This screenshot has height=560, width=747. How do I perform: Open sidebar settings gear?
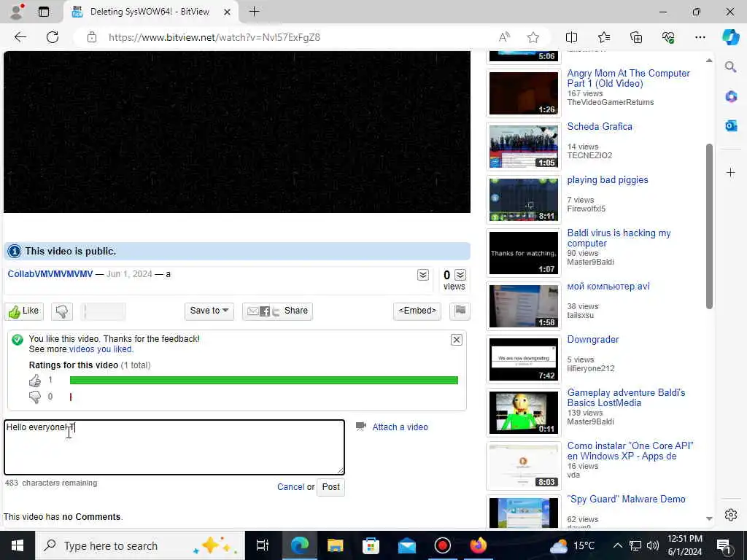(x=730, y=515)
